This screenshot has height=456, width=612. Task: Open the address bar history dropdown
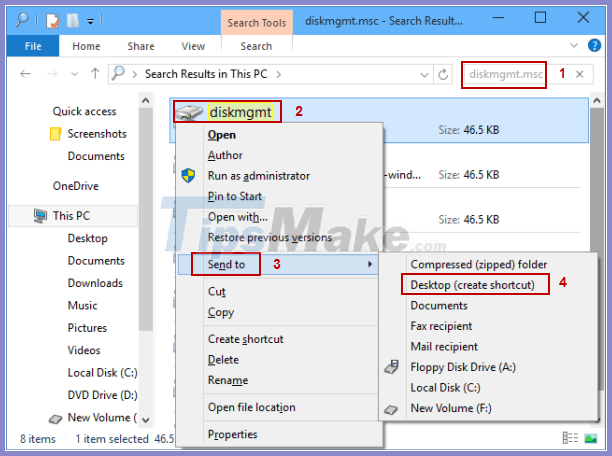pyautogui.click(x=424, y=74)
